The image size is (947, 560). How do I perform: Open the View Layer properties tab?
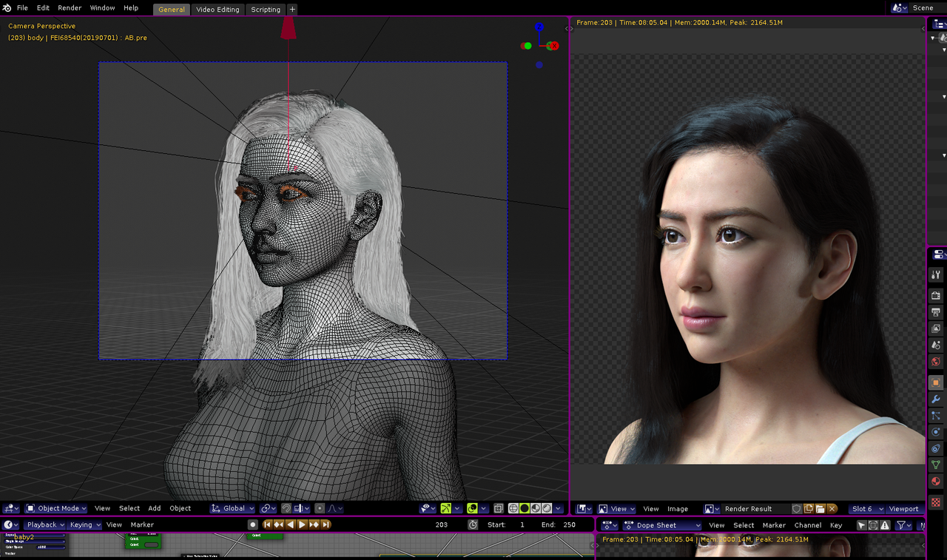[x=936, y=328]
